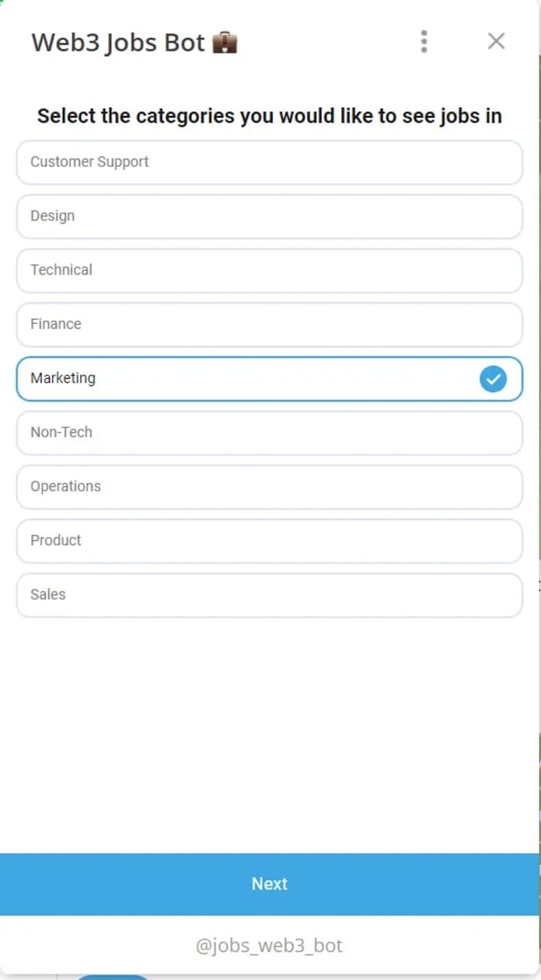Deselect the Marketing category row
This screenshot has width=541, height=980.
tap(248, 379)
